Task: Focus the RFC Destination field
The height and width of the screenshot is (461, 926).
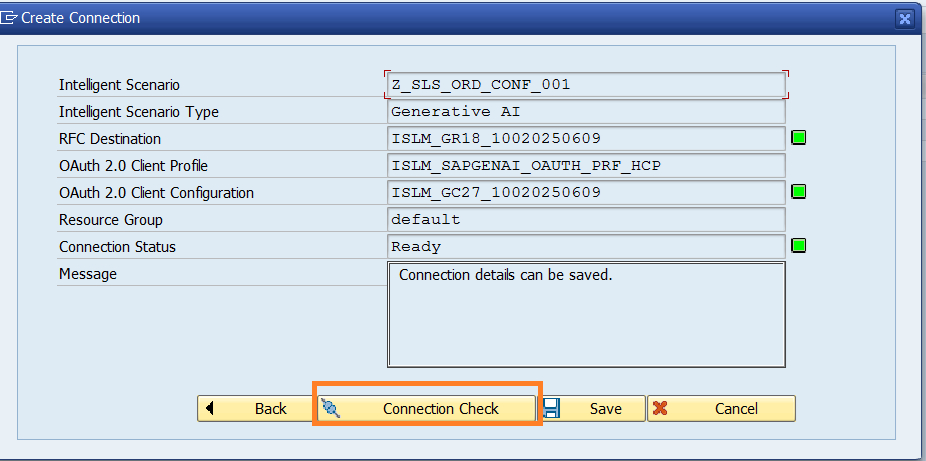Action: coord(585,138)
